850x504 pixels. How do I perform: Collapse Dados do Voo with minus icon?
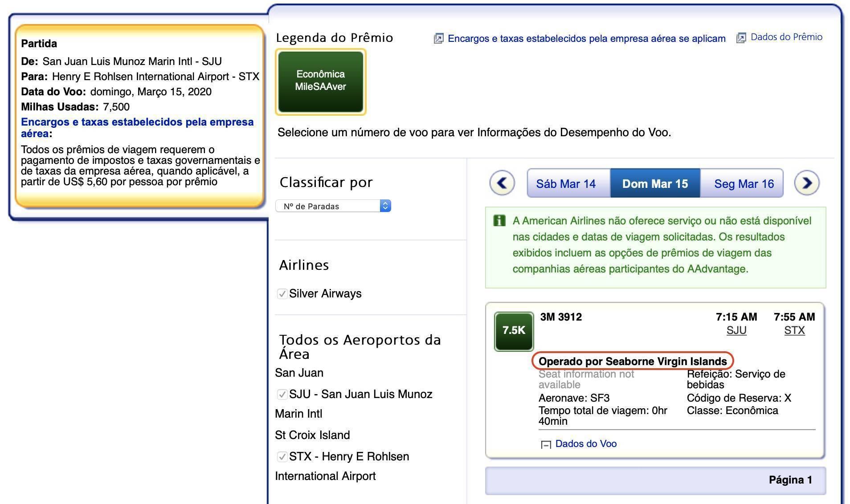click(546, 444)
